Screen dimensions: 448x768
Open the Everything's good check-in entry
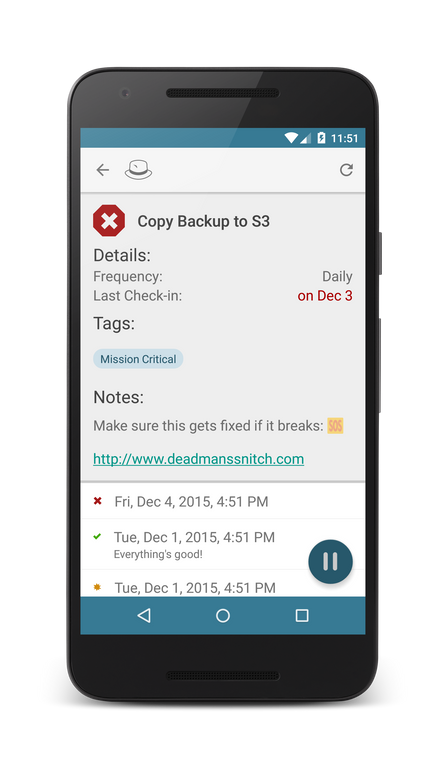223,544
